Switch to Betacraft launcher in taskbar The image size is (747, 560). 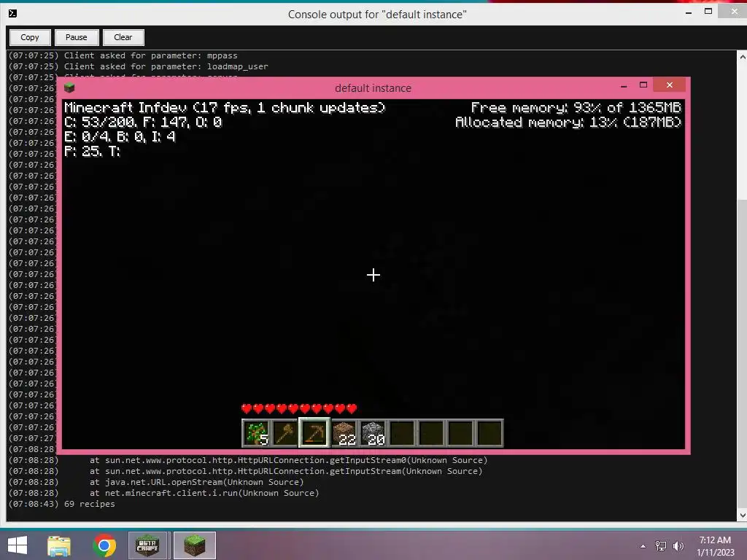point(147,545)
